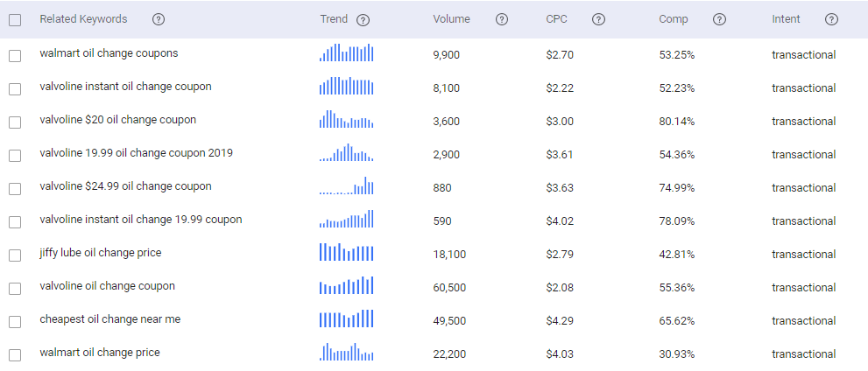
Task: Click the 53.25% competition value
Action: 676,55
